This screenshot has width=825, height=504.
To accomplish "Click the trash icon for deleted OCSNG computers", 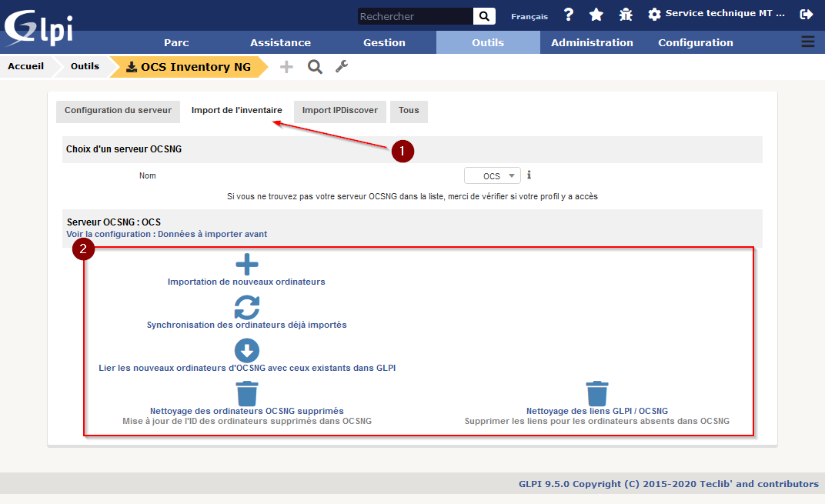I will tap(246, 393).
